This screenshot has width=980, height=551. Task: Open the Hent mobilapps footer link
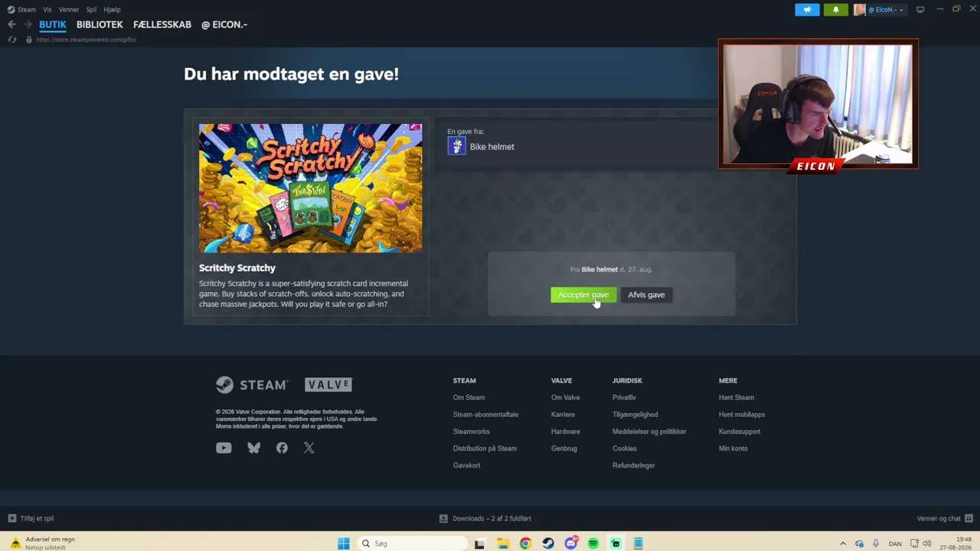pos(742,415)
